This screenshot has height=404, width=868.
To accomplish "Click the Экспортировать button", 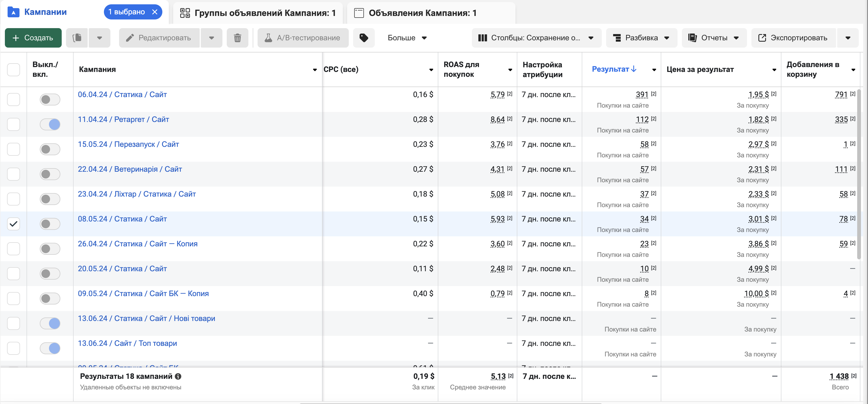I will [794, 38].
